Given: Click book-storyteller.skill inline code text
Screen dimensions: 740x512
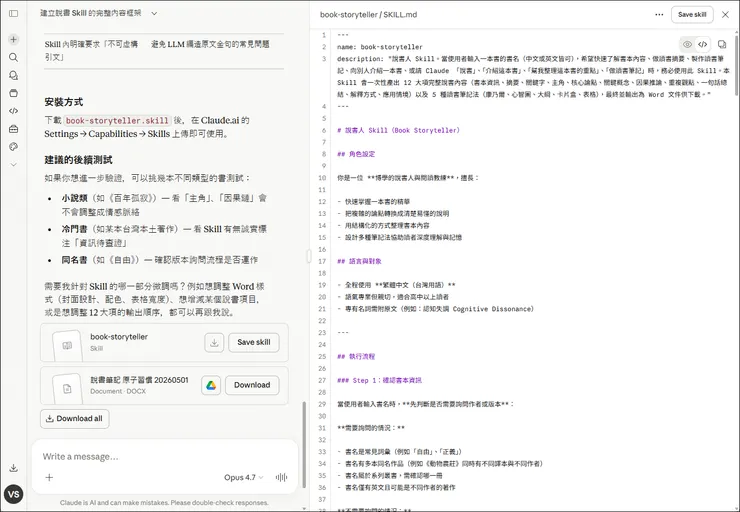Looking at the screenshot, I should 117,120.
